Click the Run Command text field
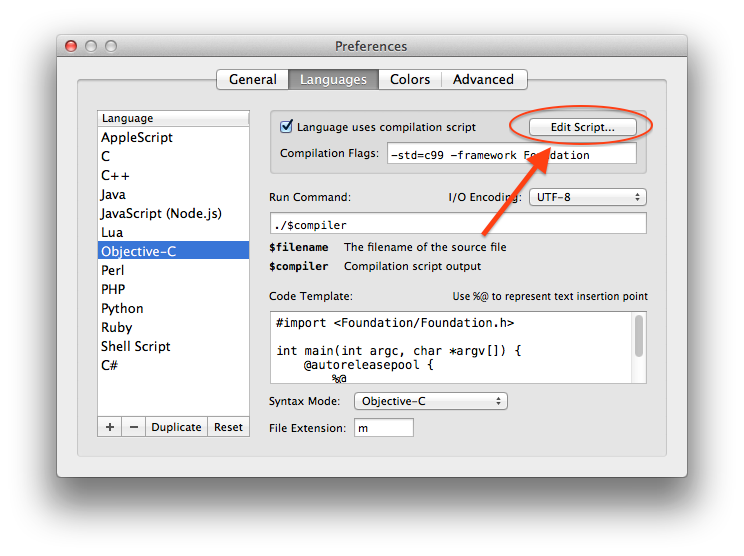Screen dimensions: 744x556 pos(458,223)
